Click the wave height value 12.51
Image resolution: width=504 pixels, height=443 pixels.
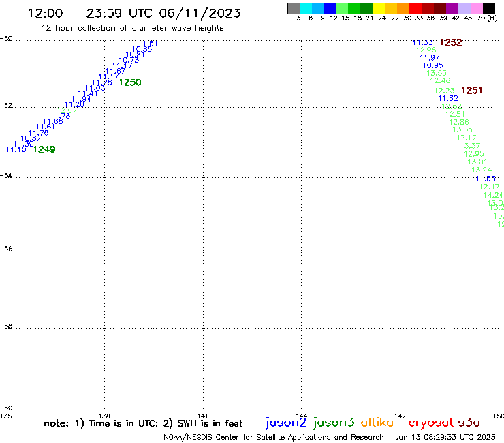[x=455, y=114]
